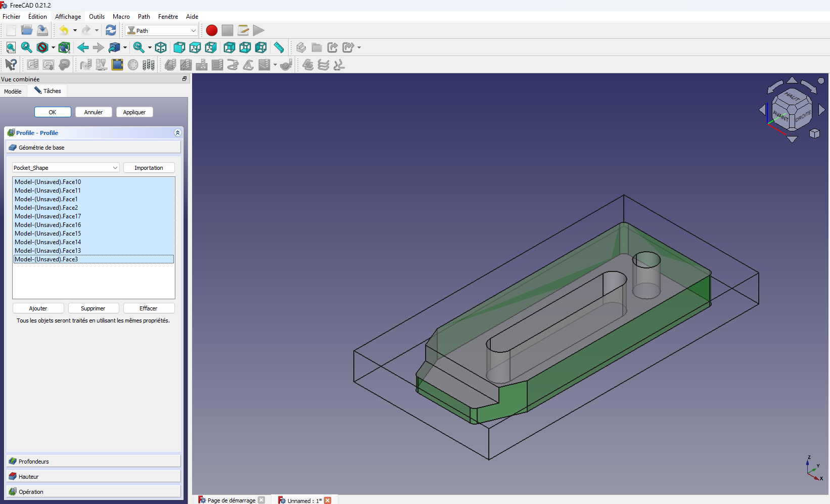Switch to the left view cube
Viewport: 830px width, 504px height.
pos(260,48)
